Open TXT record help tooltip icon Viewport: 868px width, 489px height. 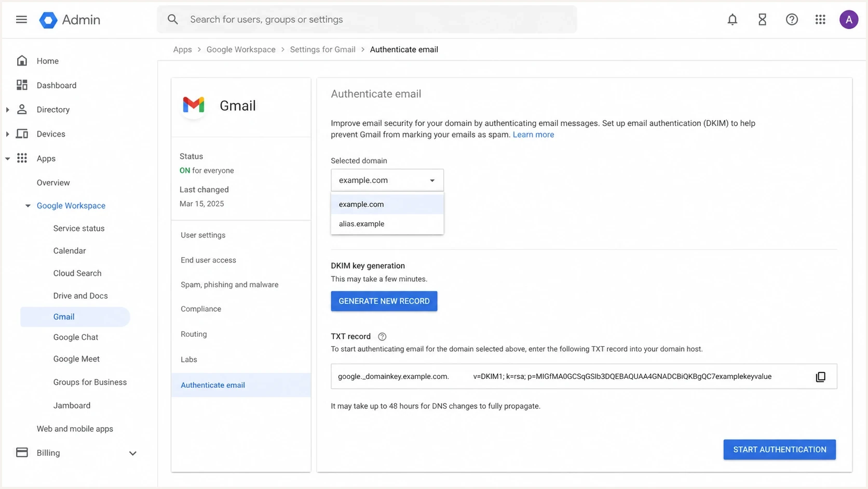[382, 336]
